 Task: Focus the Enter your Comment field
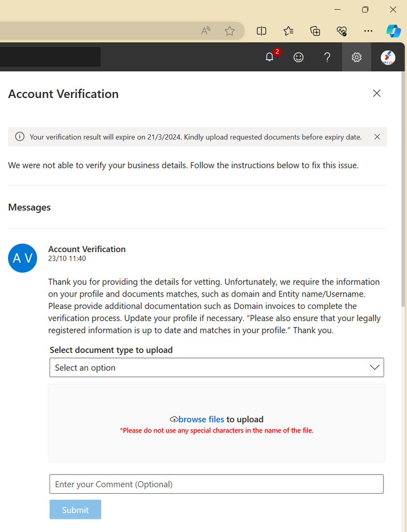pyautogui.click(x=217, y=484)
